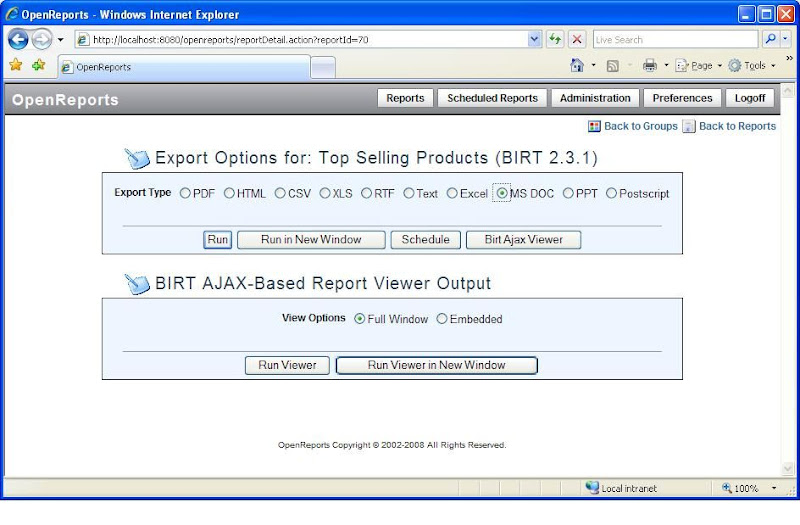
Task: Click the Back to Groups link
Action: (641, 126)
